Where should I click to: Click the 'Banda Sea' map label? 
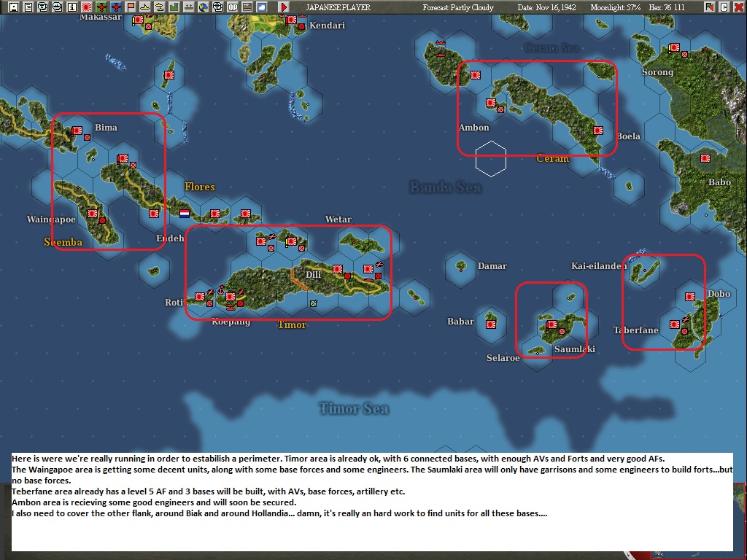[x=445, y=187]
